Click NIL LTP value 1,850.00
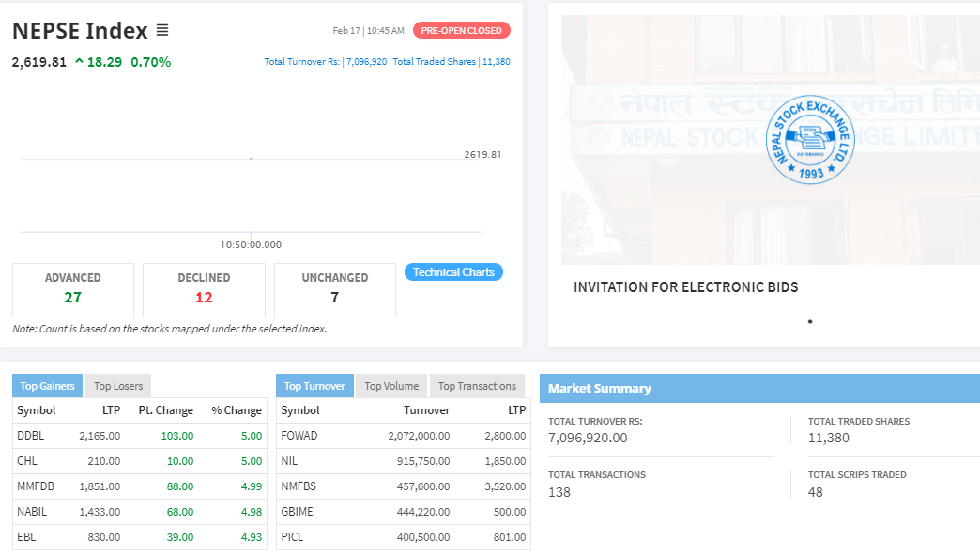This screenshot has width=980, height=556. tap(505, 461)
